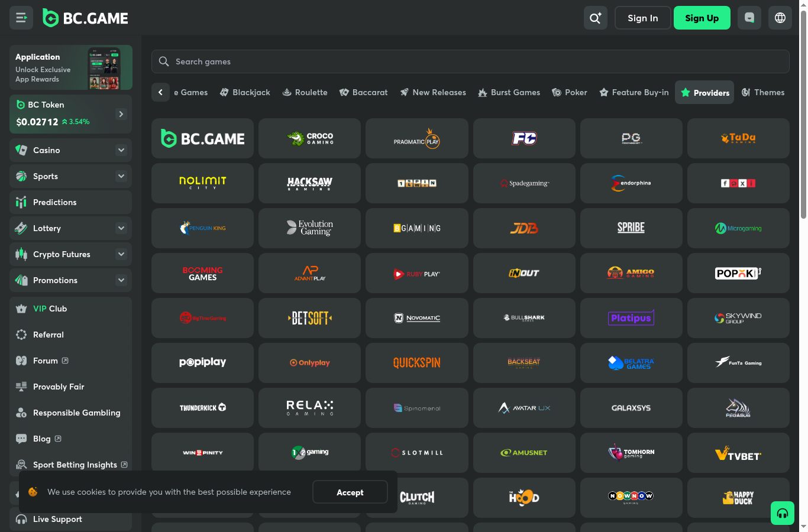Open the Evolution Gaming provider tile
Screen dimensions: 808x532
(309, 228)
